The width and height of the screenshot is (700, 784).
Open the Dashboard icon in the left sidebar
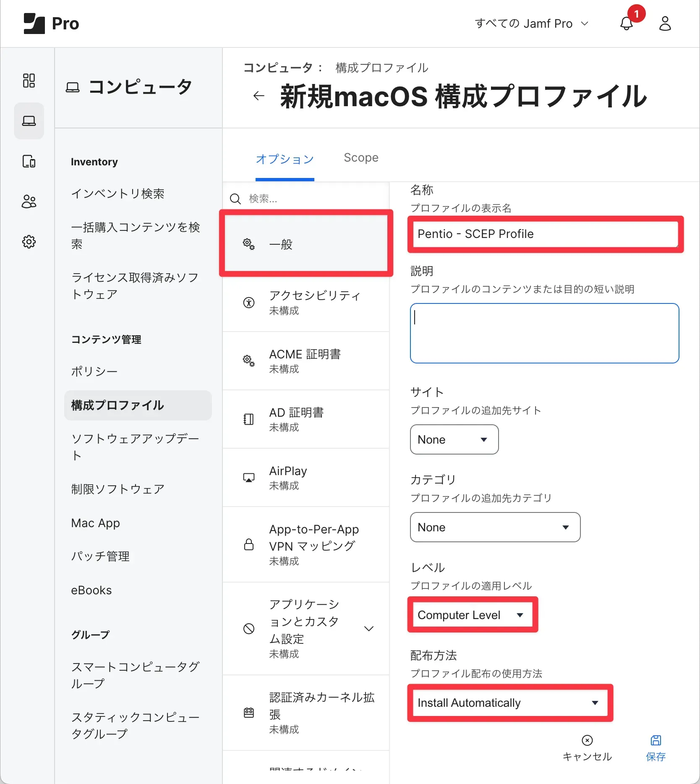pos(29,81)
